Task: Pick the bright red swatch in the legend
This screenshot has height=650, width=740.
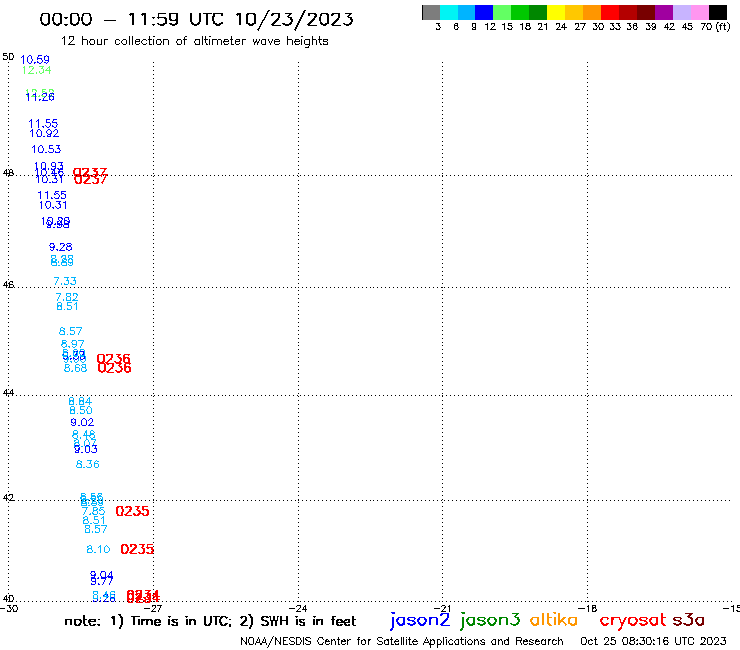Action: [610, 12]
